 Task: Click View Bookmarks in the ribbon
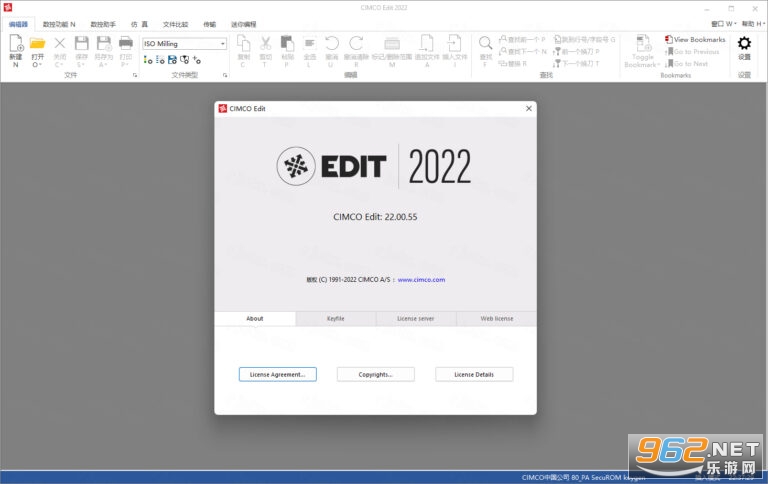pos(695,39)
